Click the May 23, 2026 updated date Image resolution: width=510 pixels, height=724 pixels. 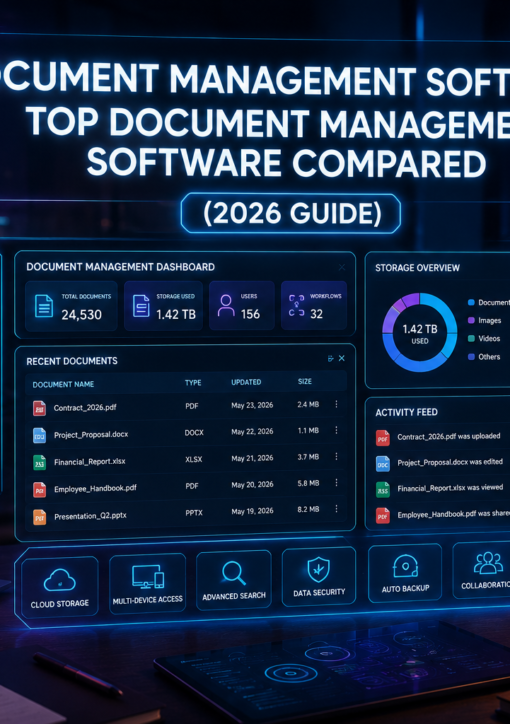pos(252,405)
